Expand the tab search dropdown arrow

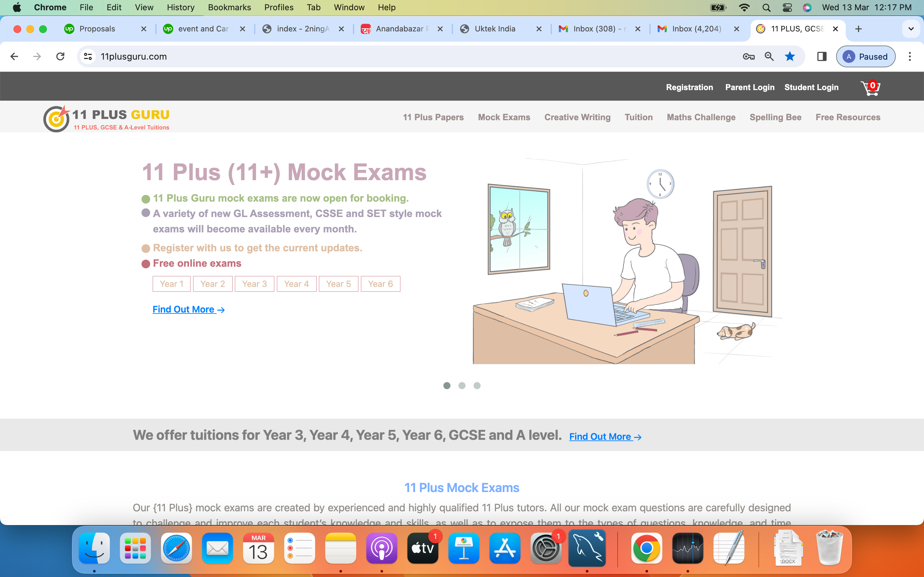coord(911,29)
